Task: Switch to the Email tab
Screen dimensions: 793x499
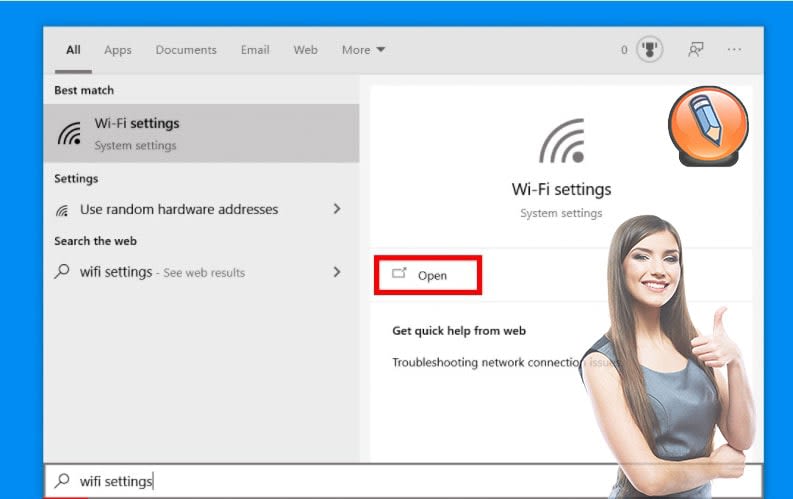Action: pos(255,50)
